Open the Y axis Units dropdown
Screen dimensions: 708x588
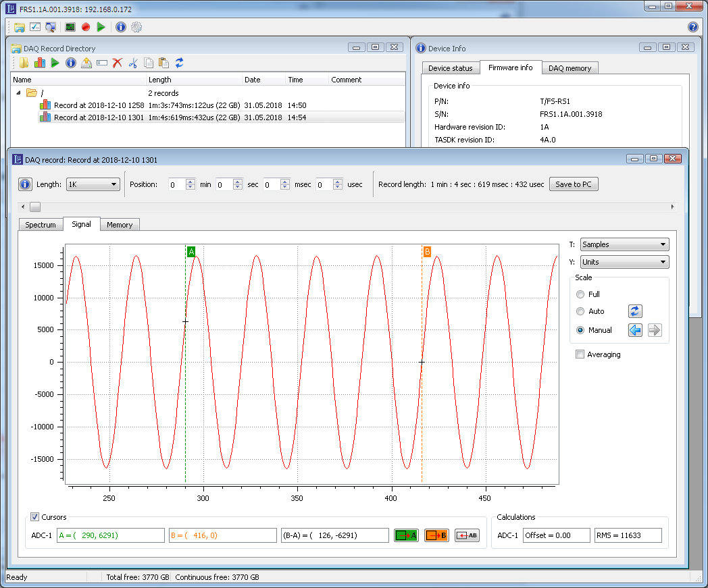tap(624, 262)
